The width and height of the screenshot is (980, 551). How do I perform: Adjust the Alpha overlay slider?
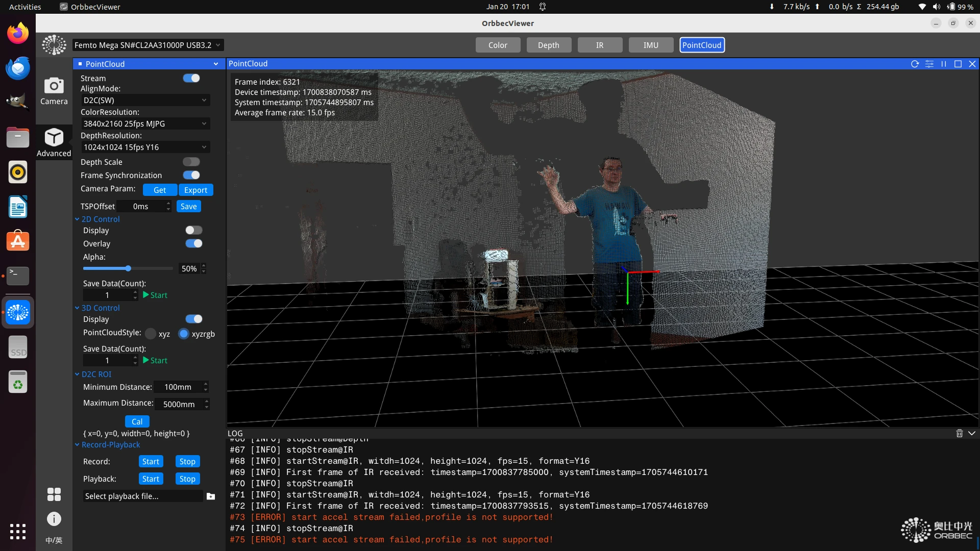coord(128,268)
